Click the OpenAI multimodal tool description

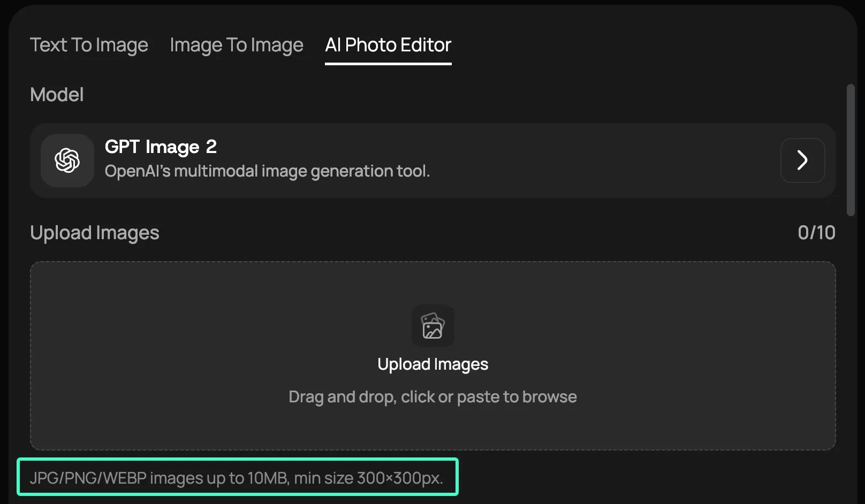point(267,171)
